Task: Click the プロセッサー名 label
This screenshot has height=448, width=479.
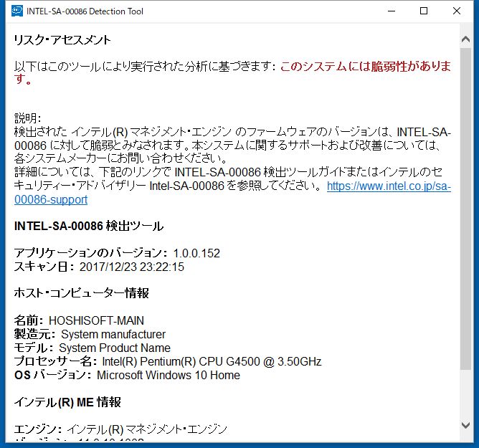Action: 55,361
